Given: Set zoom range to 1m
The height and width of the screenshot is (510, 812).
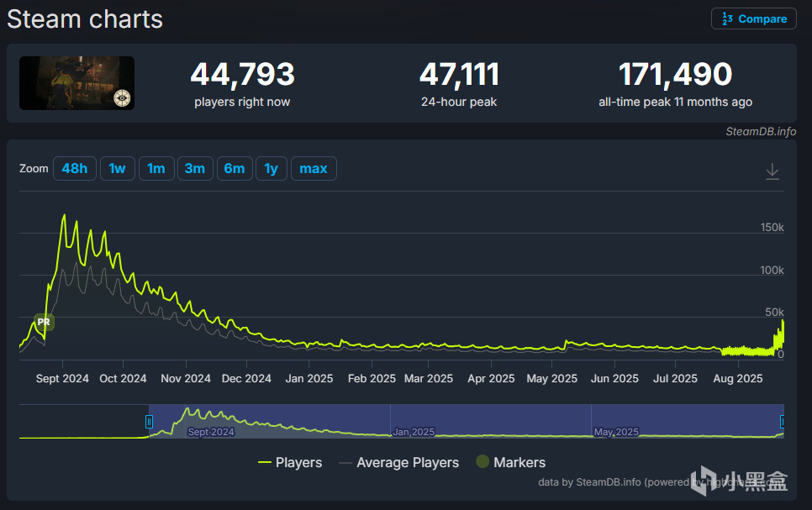Looking at the screenshot, I should point(156,168).
